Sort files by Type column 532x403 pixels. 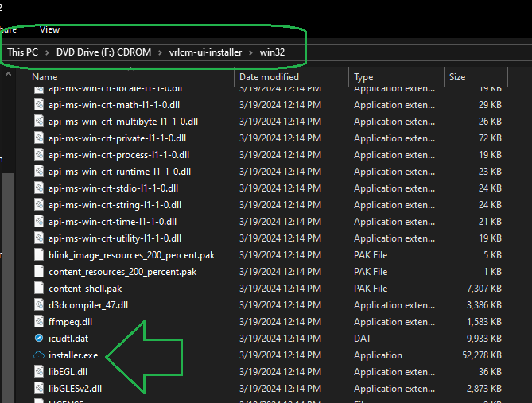tap(363, 77)
